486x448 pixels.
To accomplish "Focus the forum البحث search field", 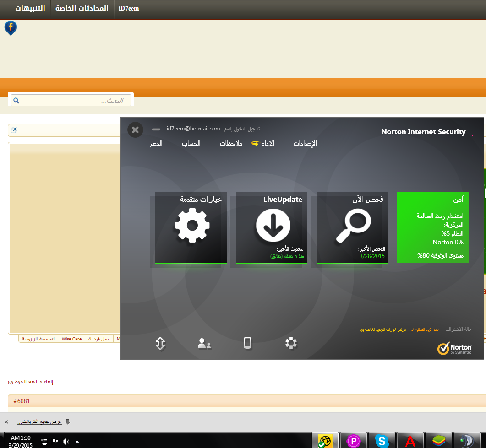I will [x=71, y=100].
